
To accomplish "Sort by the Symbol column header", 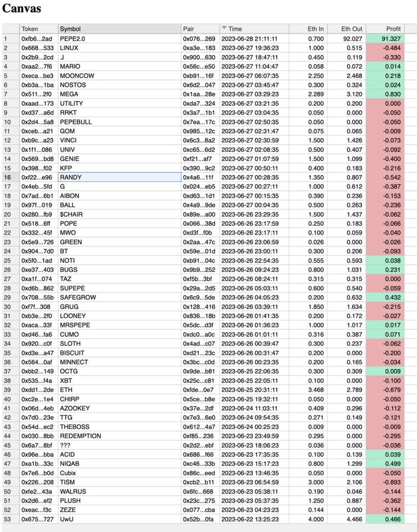I will tap(119, 29).
